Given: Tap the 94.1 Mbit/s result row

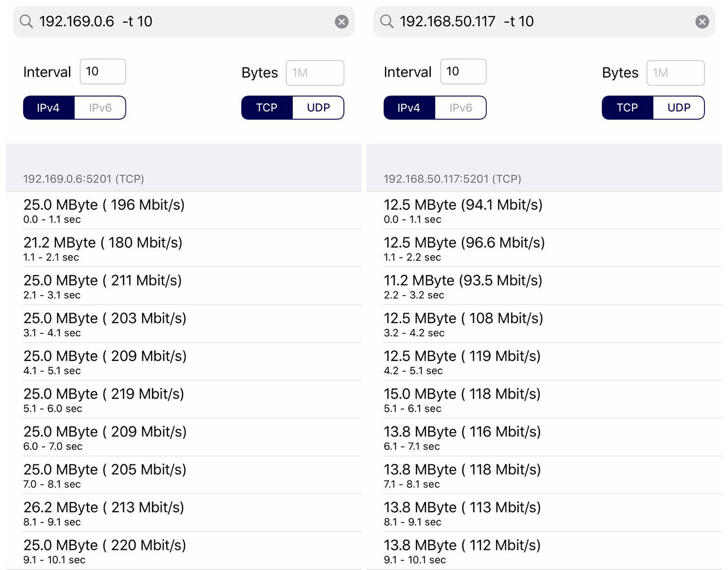Looking at the screenshot, I should point(544,211).
